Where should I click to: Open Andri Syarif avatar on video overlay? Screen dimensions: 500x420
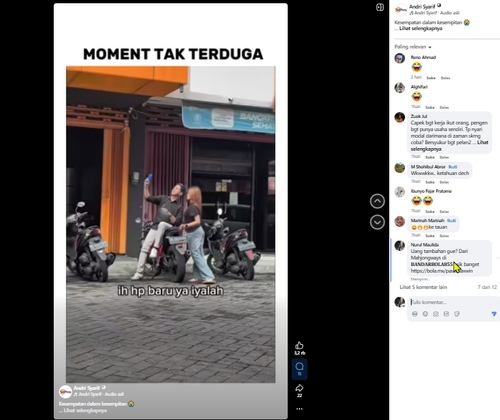pyautogui.click(x=65, y=391)
